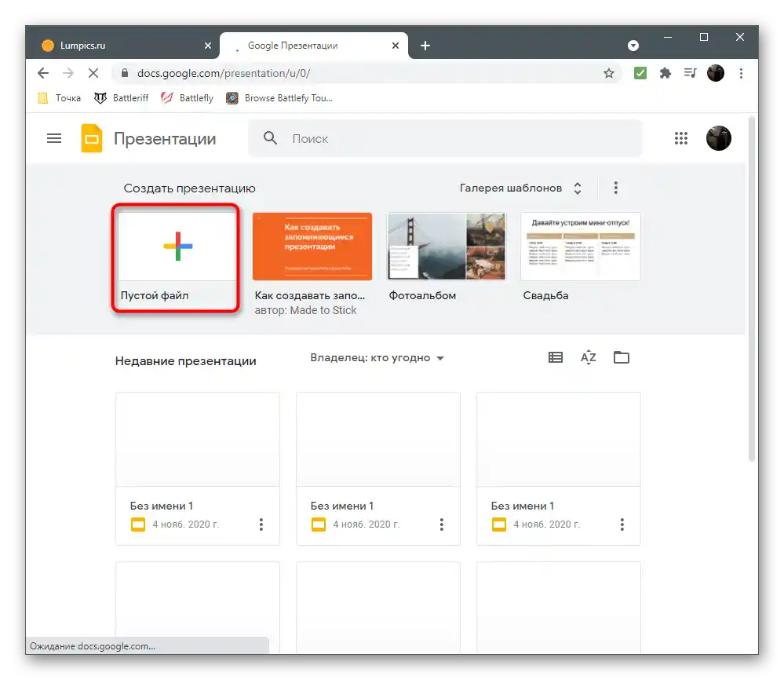Open Владелец: кто угодно owner filter
Screen dimensions: 784x680
pyautogui.click(x=377, y=358)
